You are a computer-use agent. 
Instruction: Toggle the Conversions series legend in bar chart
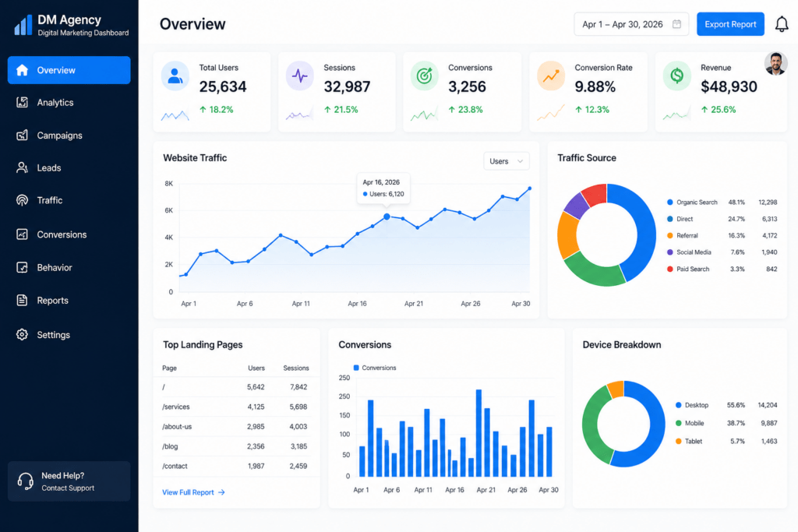375,368
